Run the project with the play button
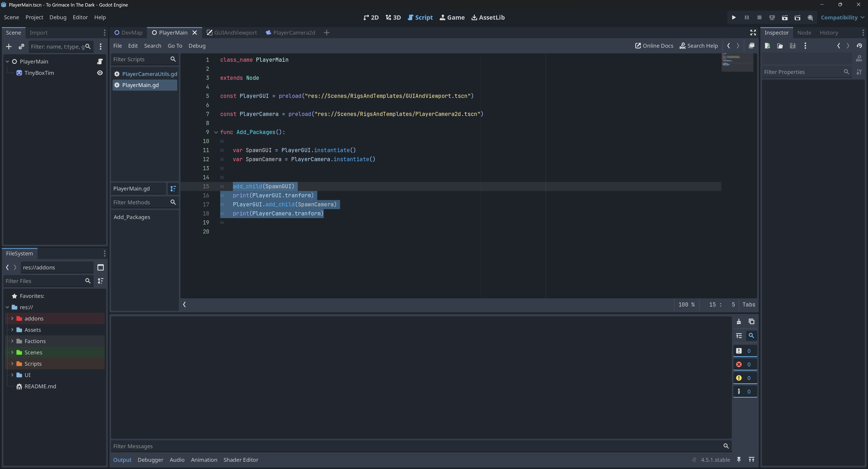The image size is (868, 469). (x=733, y=18)
